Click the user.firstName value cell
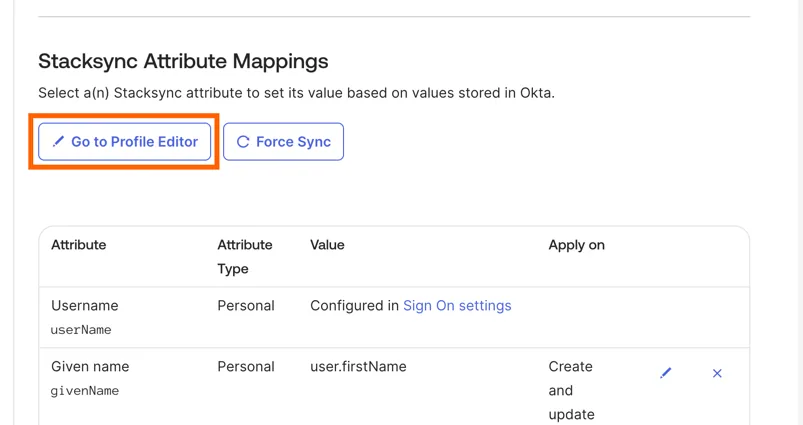Image resolution: width=803 pixels, height=425 pixels. [358, 367]
